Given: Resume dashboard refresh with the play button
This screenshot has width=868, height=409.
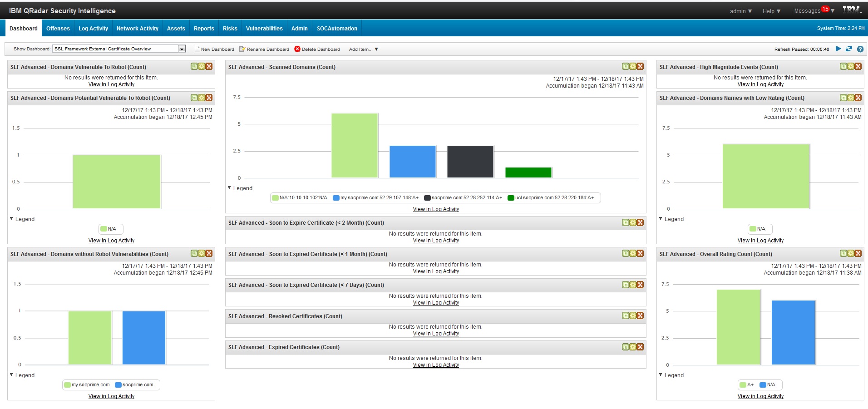Looking at the screenshot, I should (838, 49).
